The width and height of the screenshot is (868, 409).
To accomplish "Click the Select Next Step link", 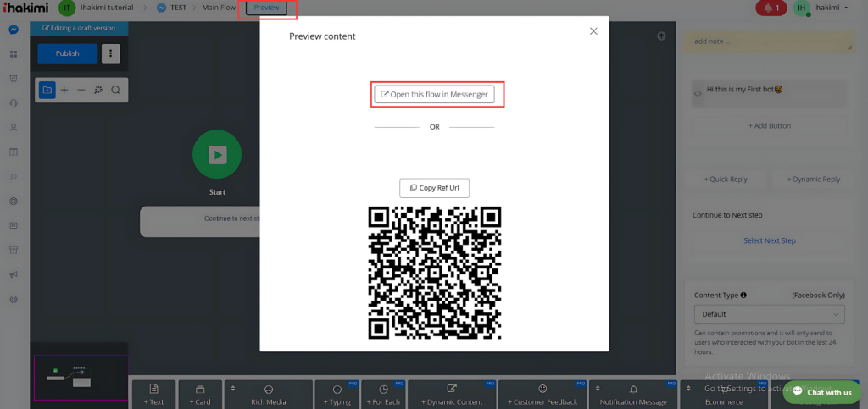I will pyautogui.click(x=769, y=240).
